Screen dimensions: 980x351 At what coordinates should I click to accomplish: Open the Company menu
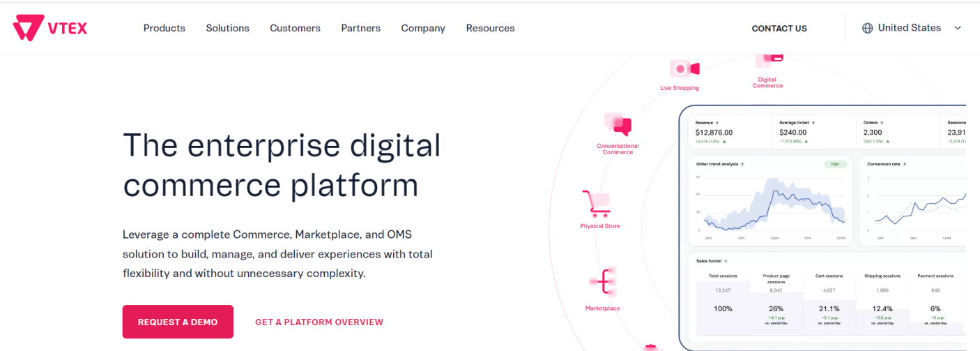click(423, 29)
